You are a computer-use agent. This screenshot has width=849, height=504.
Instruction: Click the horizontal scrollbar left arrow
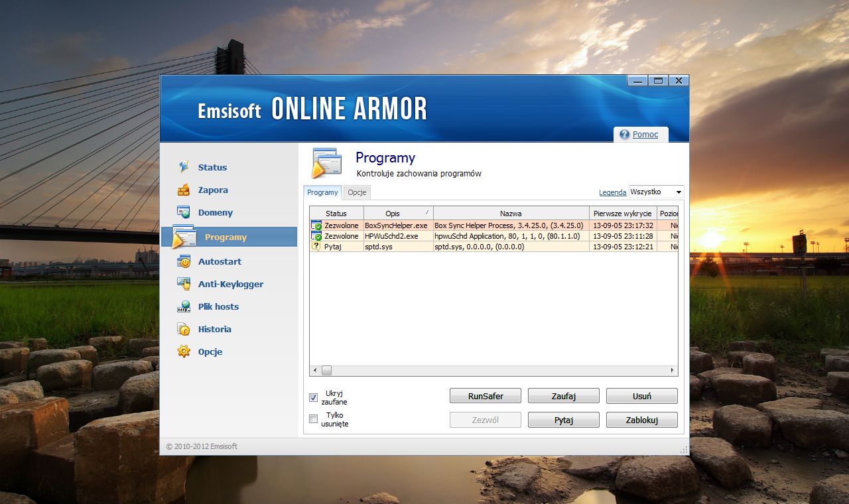(315, 371)
